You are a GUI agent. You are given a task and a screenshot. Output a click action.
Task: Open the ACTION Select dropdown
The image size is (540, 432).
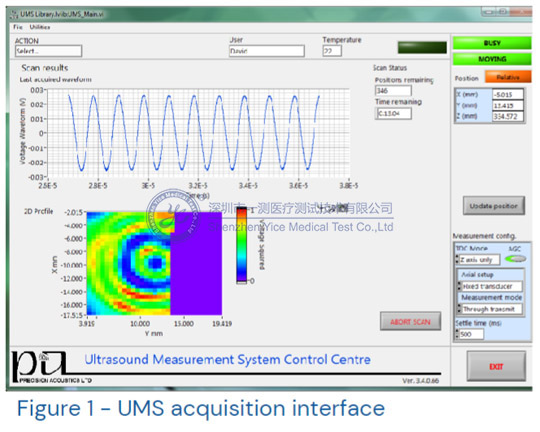[x=48, y=51]
